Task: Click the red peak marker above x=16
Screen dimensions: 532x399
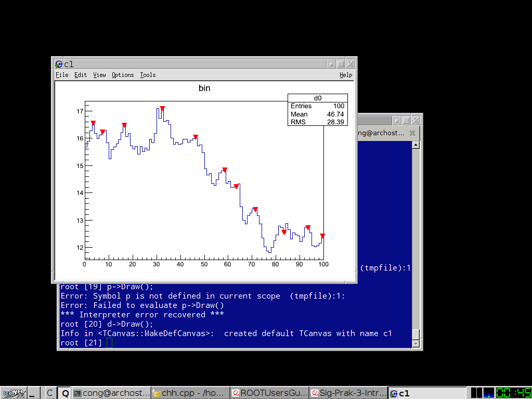Action: pos(124,125)
